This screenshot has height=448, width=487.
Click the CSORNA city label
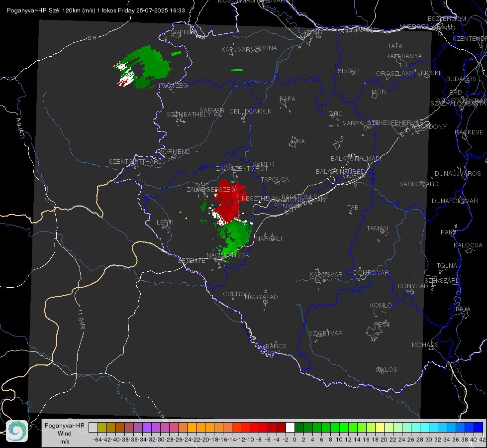pos(264,48)
